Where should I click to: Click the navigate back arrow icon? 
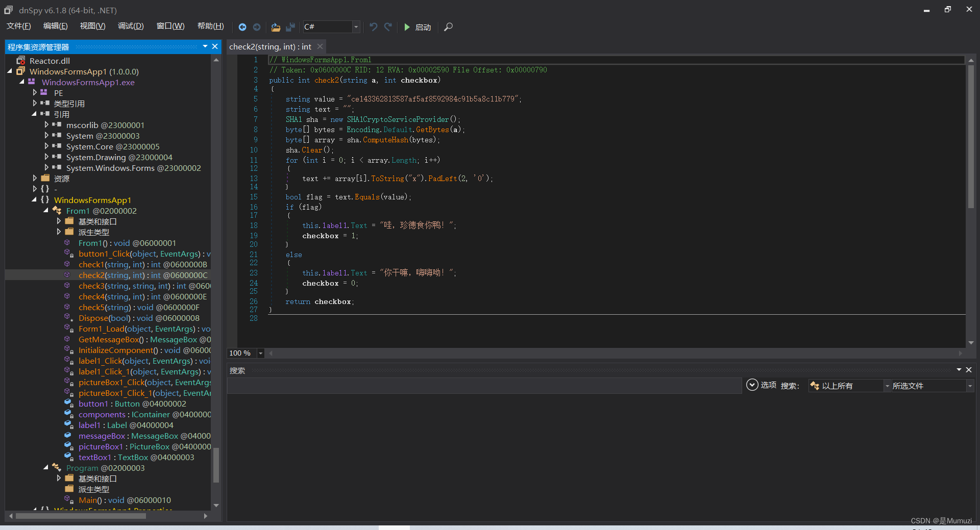click(x=242, y=27)
